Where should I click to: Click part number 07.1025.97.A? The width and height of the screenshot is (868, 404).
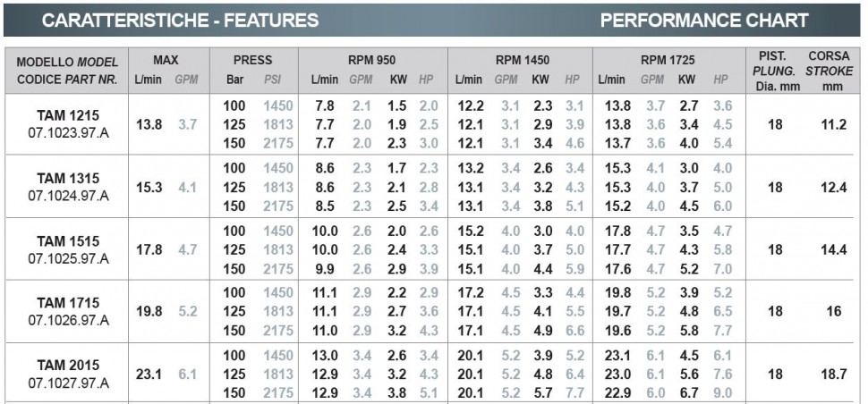click(68, 258)
